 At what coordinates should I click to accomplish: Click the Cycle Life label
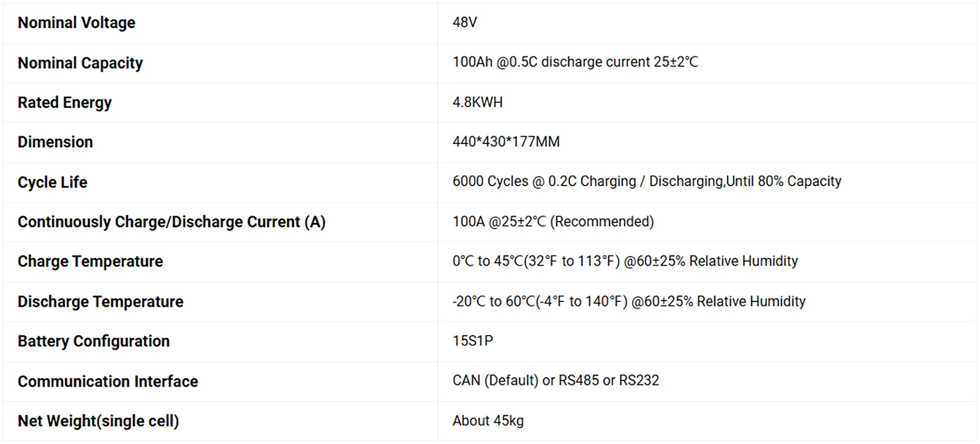pyautogui.click(x=53, y=182)
